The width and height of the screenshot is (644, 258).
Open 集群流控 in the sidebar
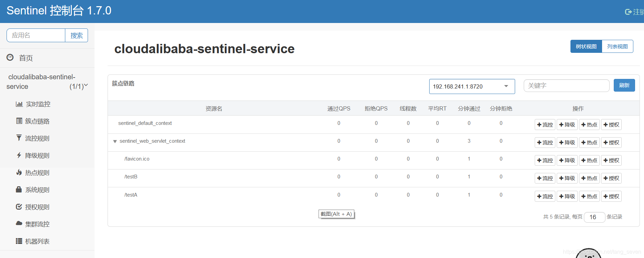point(37,224)
